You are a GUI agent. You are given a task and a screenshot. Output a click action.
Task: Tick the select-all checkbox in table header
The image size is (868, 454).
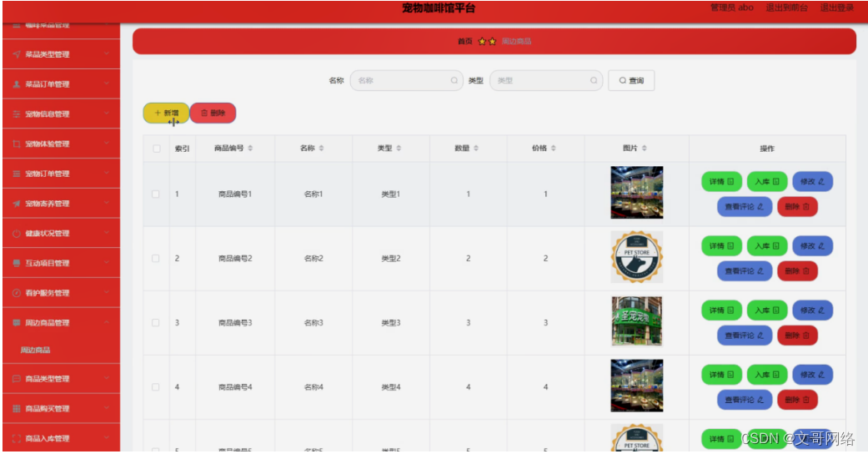point(156,149)
